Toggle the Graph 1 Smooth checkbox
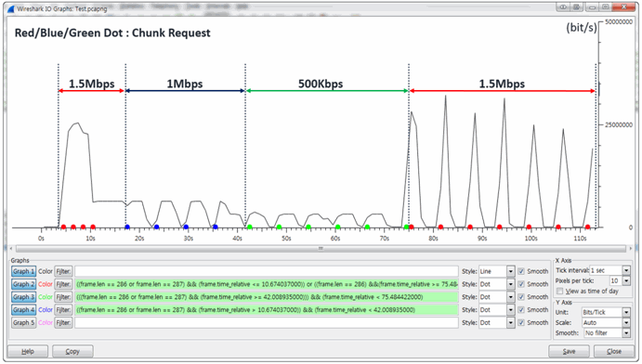 pos(521,271)
